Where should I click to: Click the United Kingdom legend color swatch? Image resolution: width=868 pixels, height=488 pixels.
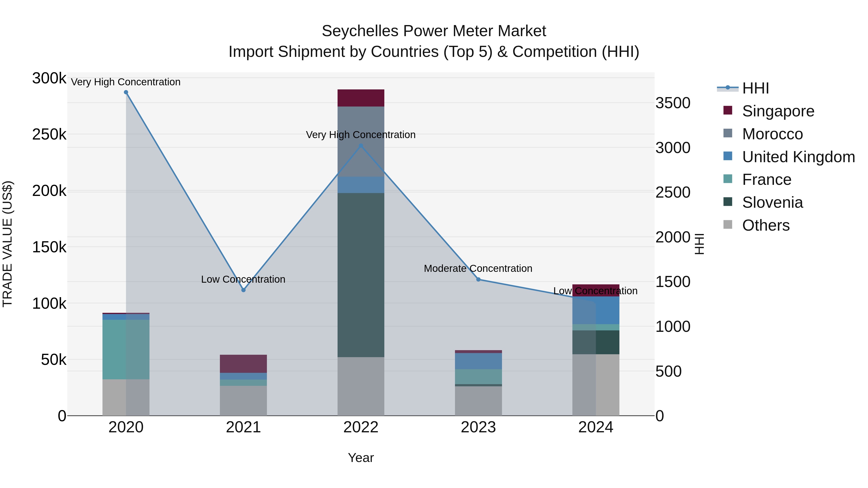pos(728,156)
